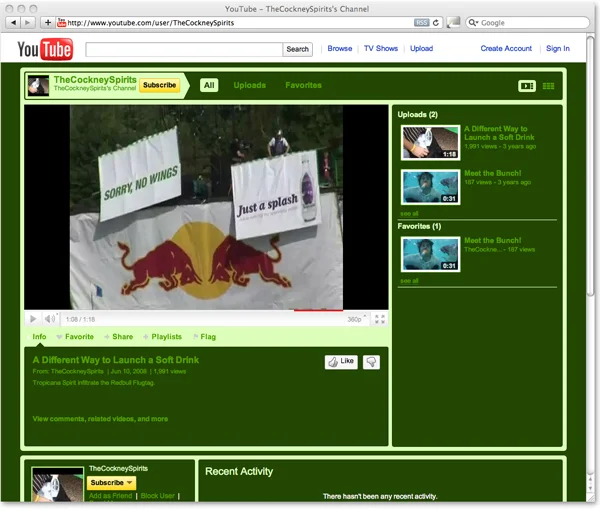600x511 pixels.
Task: Open the Browse link
Action: 340,49
